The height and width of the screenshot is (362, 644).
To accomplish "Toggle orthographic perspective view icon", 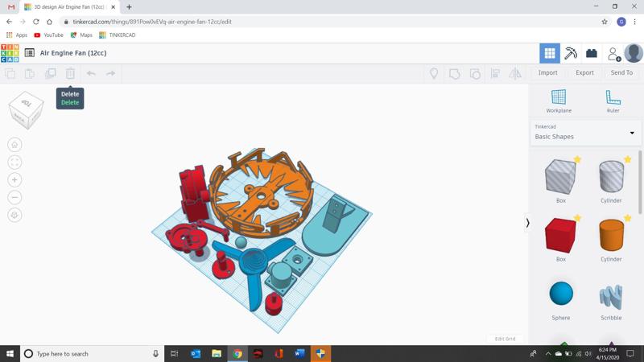I will pyautogui.click(x=14, y=215).
